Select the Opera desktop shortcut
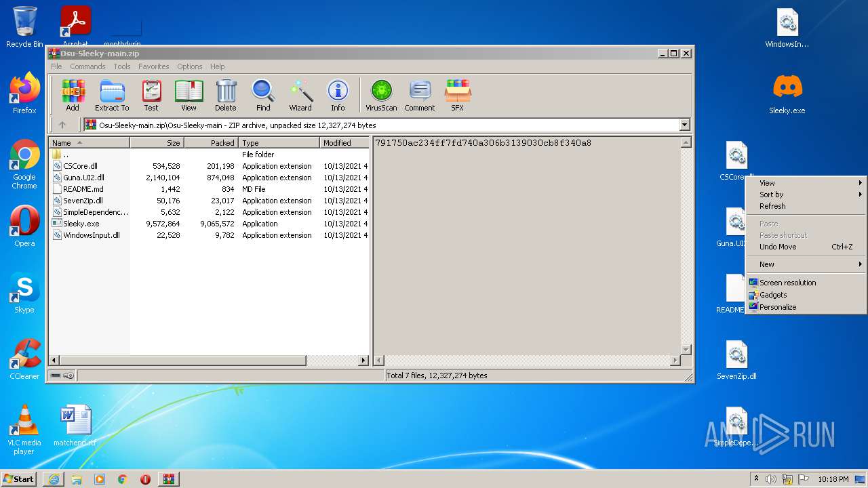 coord(24,226)
